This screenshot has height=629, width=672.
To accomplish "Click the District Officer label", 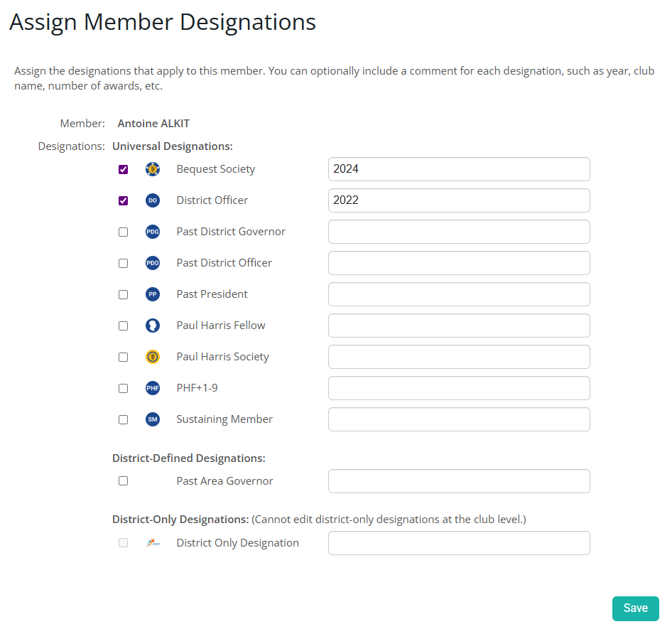I will click(x=212, y=200).
